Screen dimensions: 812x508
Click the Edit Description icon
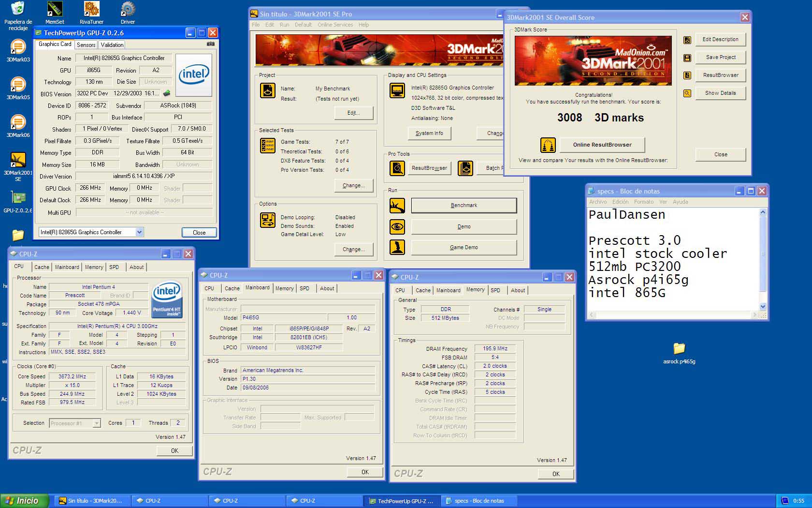687,40
